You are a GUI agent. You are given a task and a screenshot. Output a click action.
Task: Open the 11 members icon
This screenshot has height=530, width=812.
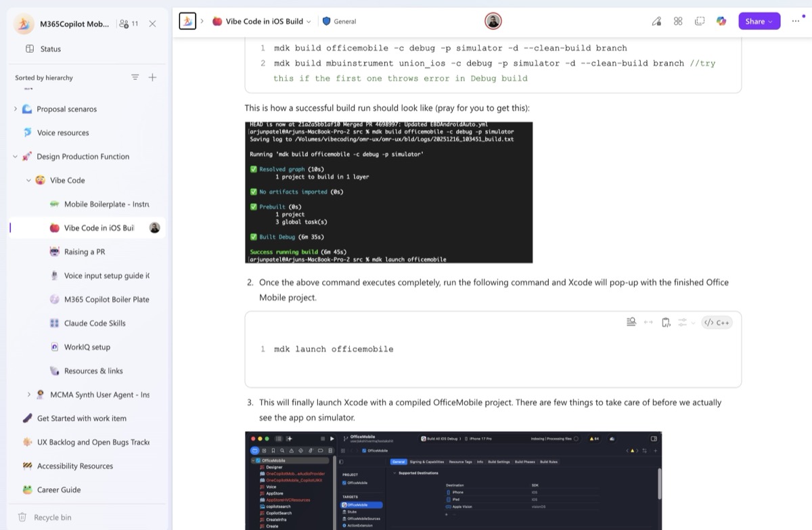coord(129,24)
